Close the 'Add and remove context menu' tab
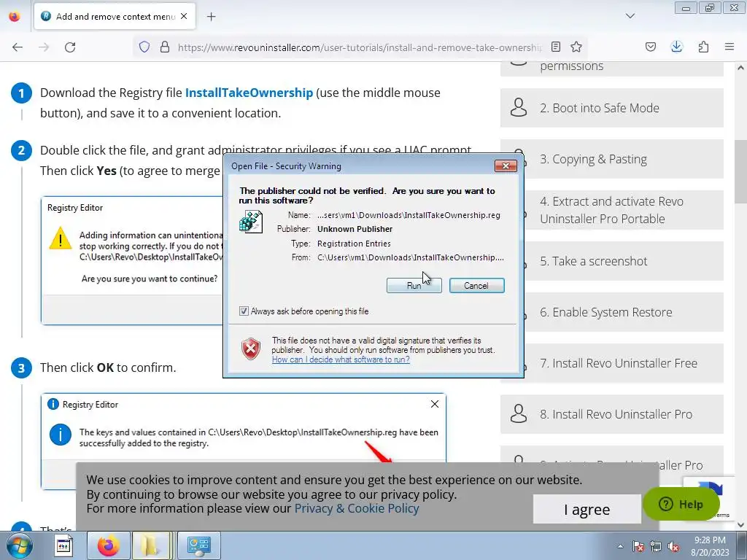Screen dimensions: 747x560 click(184, 16)
